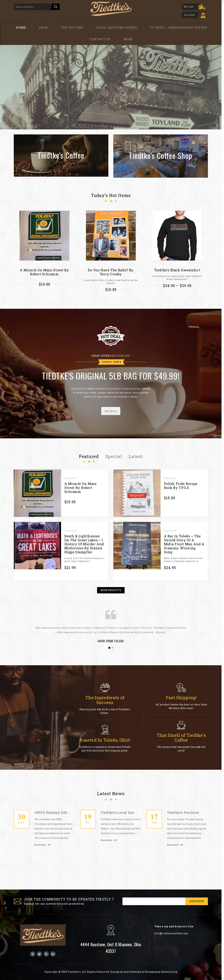The image size is (224, 980).
Task: Click the SUBSCRIBE newsletter button
Action: click(x=197, y=901)
